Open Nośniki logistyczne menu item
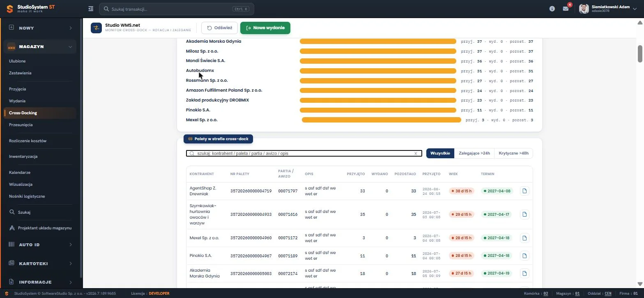The height and width of the screenshot is (298, 644). (27, 196)
